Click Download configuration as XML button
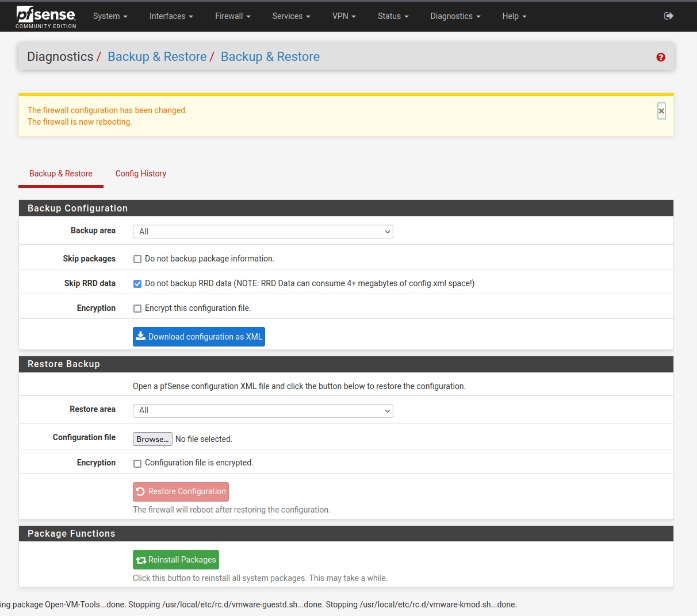Viewport: 697px width, 616px height. (x=199, y=337)
